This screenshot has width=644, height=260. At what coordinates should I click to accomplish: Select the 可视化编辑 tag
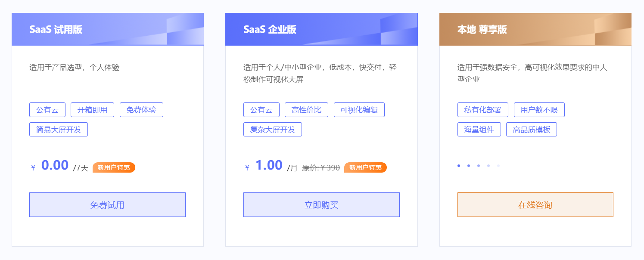359,110
